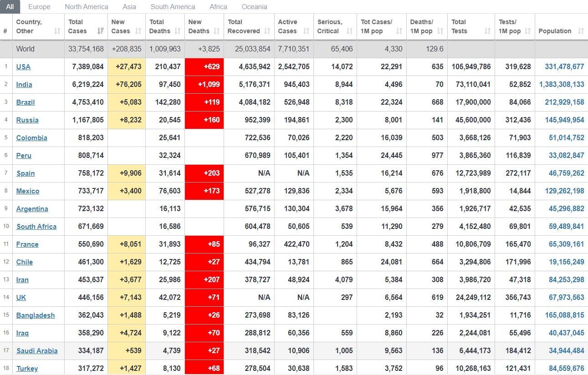Sort by Total Tests column arrows
The width and height of the screenshot is (588, 375).
tap(487, 31)
